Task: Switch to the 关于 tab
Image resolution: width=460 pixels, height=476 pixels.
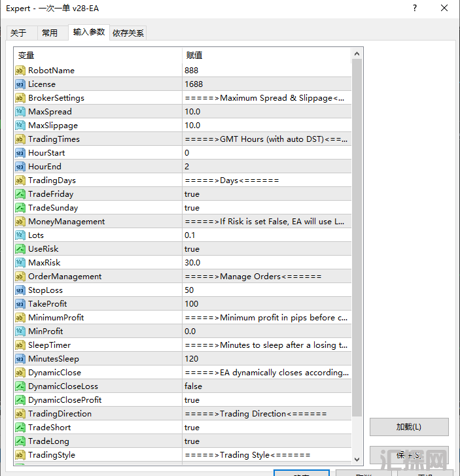Action: 18,33
